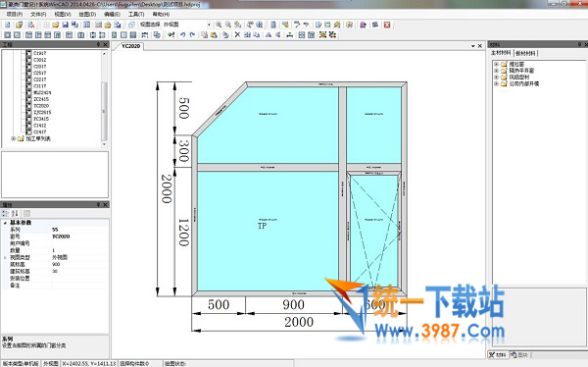Expand the 加工单列表 folder node

click(x=14, y=138)
